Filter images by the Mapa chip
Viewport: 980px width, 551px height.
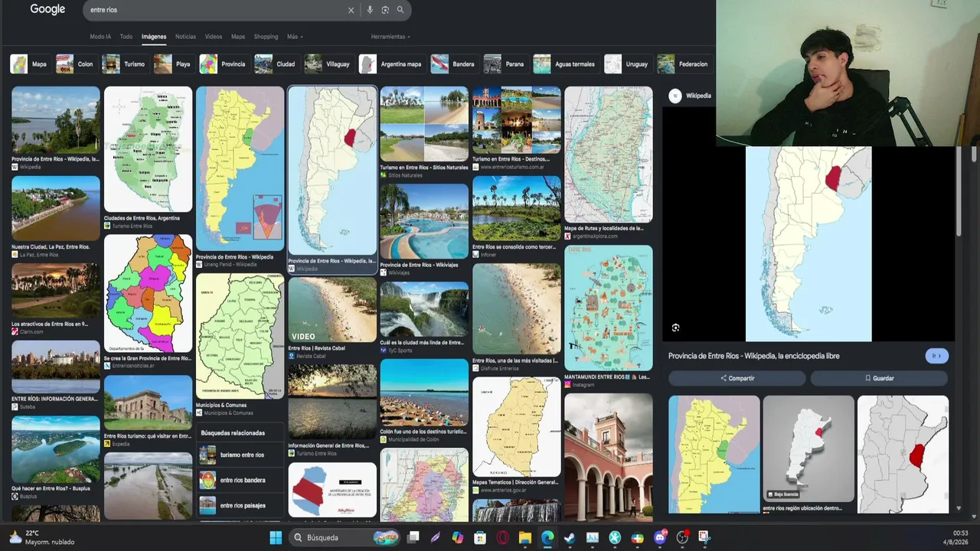coord(29,64)
